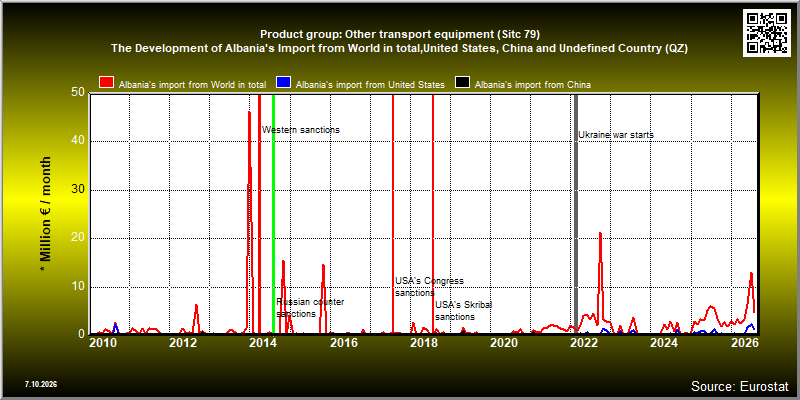Click the 'Million € / month' axis label

click(45, 215)
